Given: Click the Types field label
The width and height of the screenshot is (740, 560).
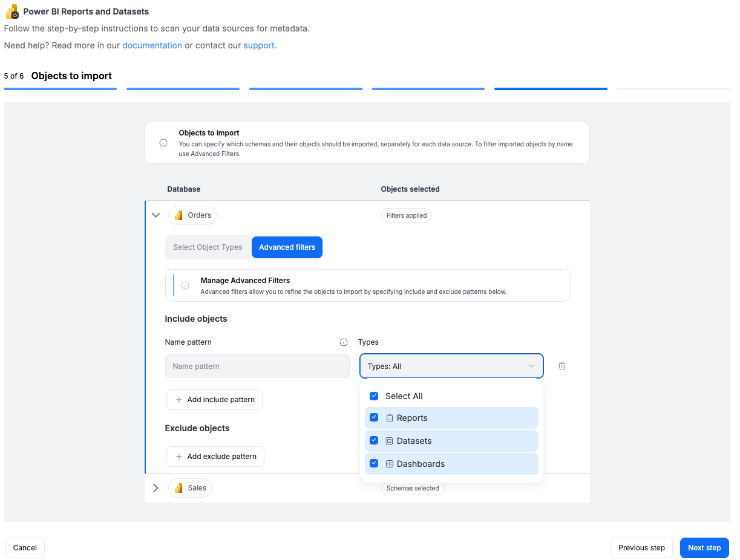Looking at the screenshot, I should tap(368, 342).
